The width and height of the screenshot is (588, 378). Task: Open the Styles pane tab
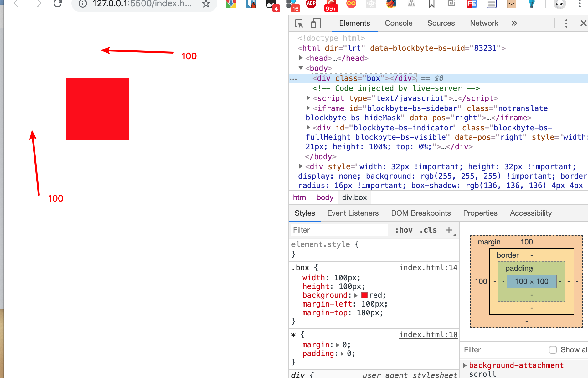coord(305,213)
